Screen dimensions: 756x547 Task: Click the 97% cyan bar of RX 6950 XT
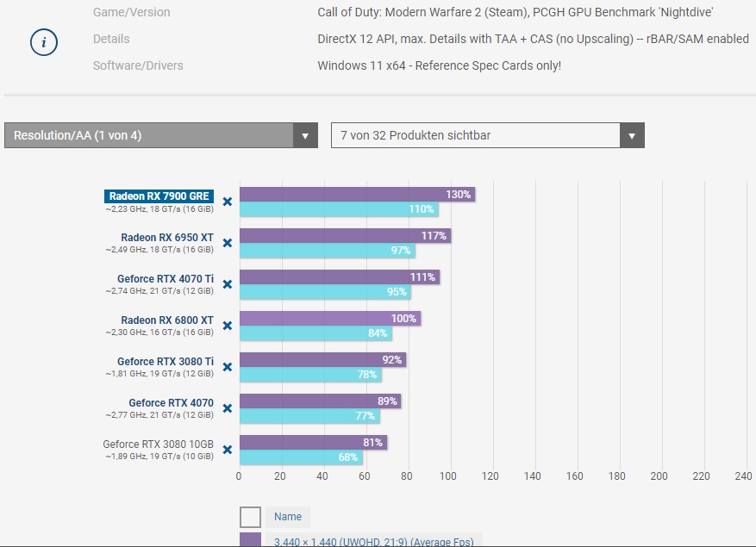point(328,251)
